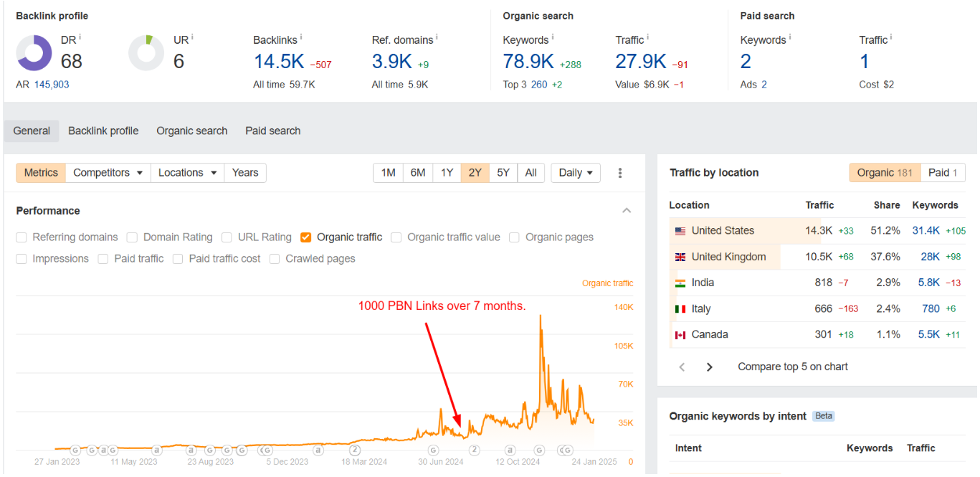Image resolution: width=980 pixels, height=477 pixels.
Task: Go to previous traffic locations page arrow
Action: click(x=682, y=367)
